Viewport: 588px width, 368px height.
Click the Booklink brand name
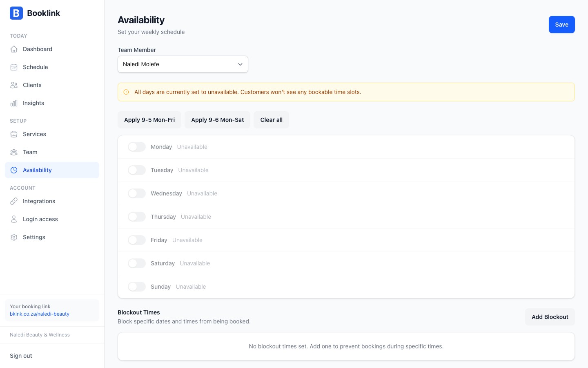pos(44,13)
